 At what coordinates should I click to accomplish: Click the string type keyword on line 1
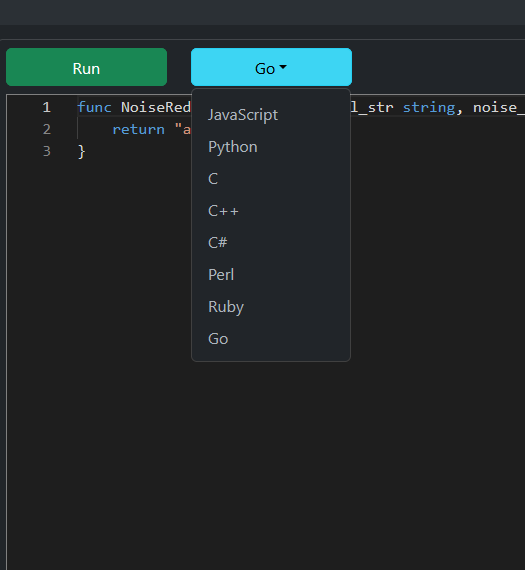[x=429, y=108]
